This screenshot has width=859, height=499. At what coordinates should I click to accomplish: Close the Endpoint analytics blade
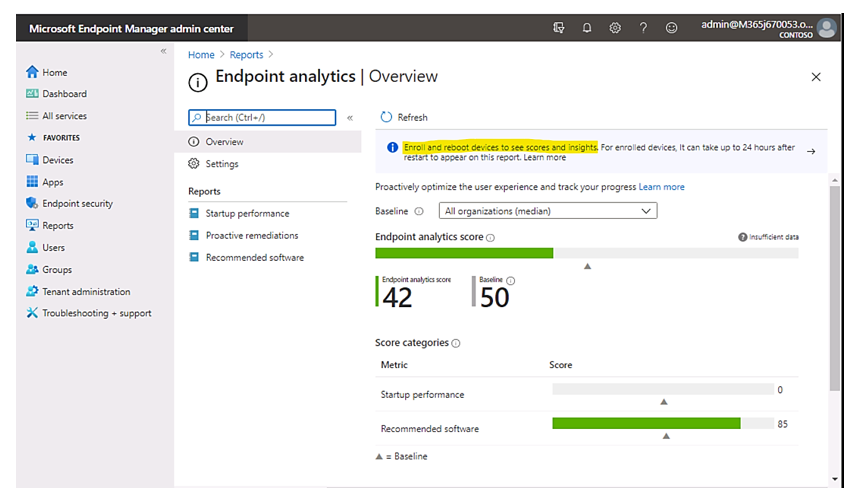[816, 77]
